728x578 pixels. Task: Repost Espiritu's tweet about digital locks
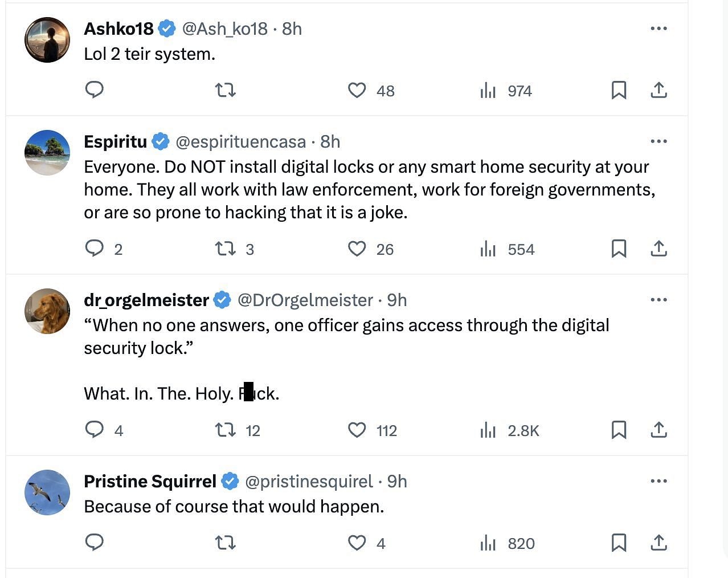pos(226,249)
